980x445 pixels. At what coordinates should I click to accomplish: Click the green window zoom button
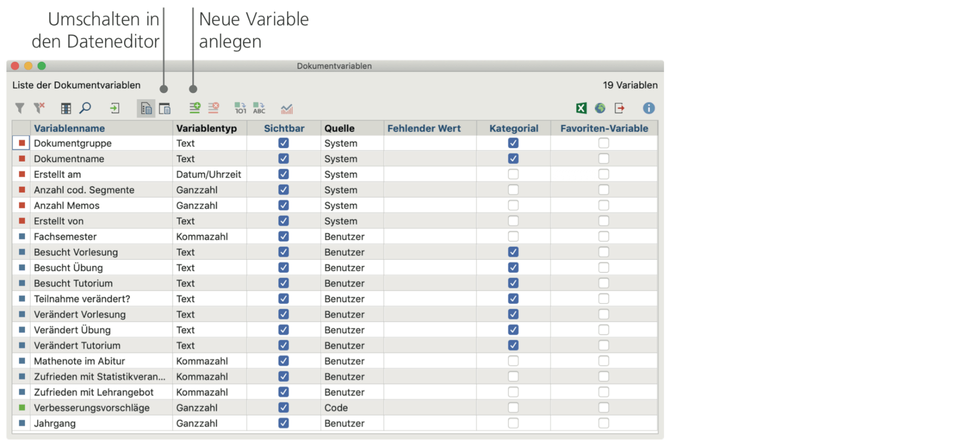click(42, 66)
